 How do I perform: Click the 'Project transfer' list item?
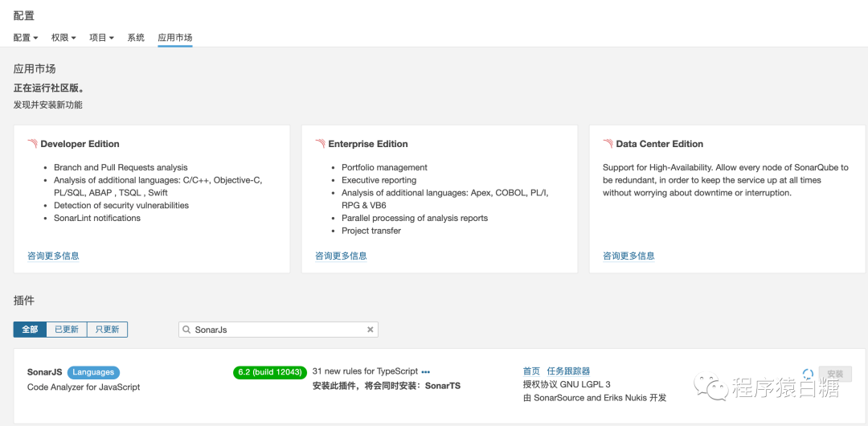pos(371,231)
